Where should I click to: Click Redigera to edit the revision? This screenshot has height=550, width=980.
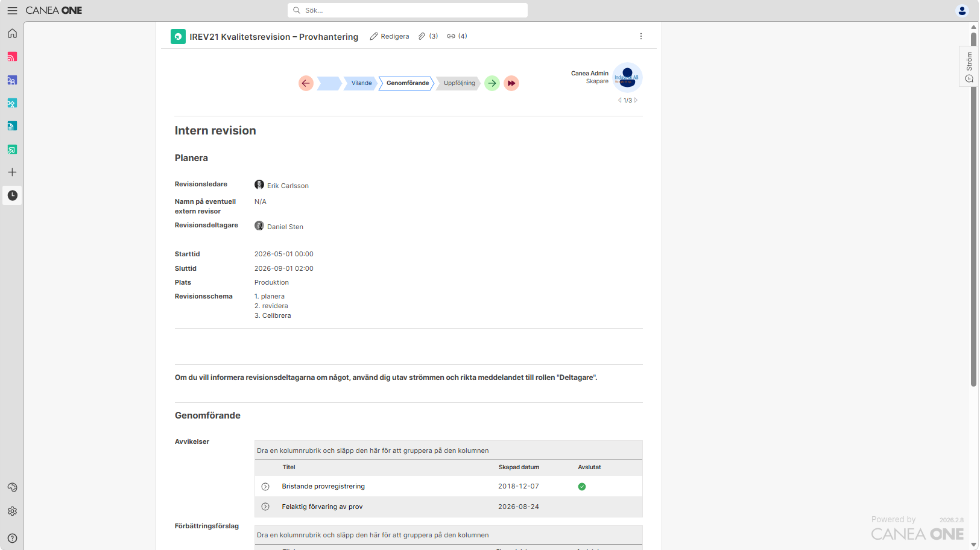tap(390, 36)
